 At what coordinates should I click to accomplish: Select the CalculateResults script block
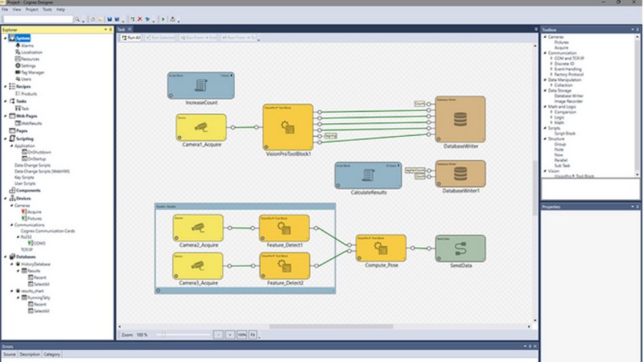pos(368,175)
